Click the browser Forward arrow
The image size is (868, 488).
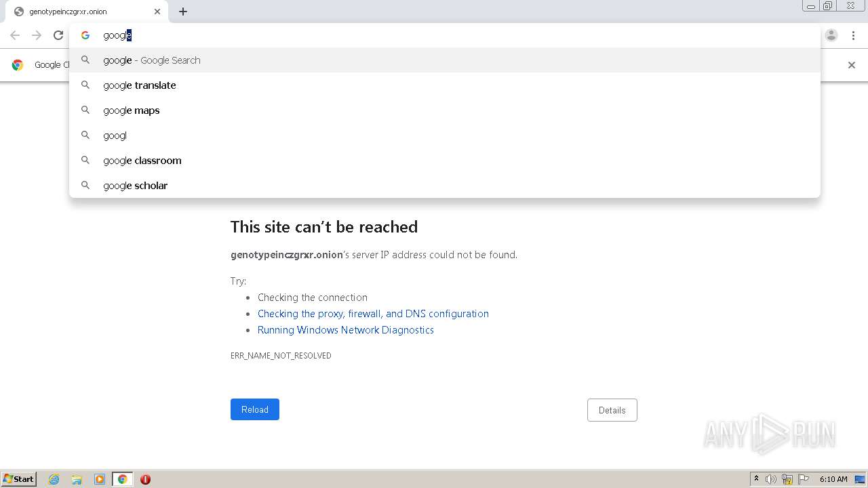coord(37,35)
